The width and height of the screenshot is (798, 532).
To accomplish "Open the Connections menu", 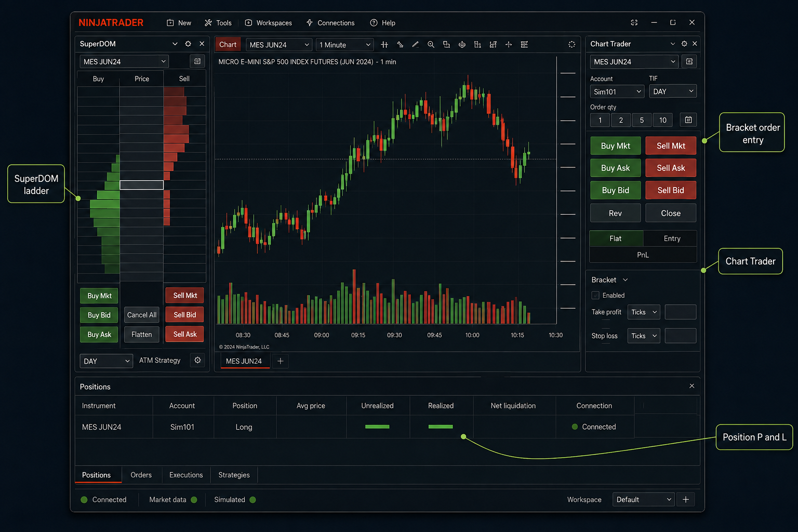I will click(x=330, y=23).
